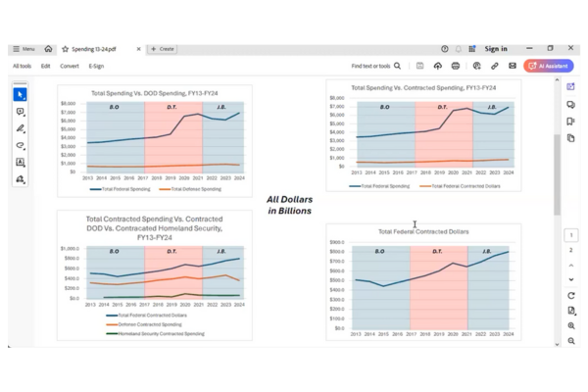The height and width of the screenshot is (392, 588).
Task: Click the upload to cloud icon
Action: [x=437, y=67]
